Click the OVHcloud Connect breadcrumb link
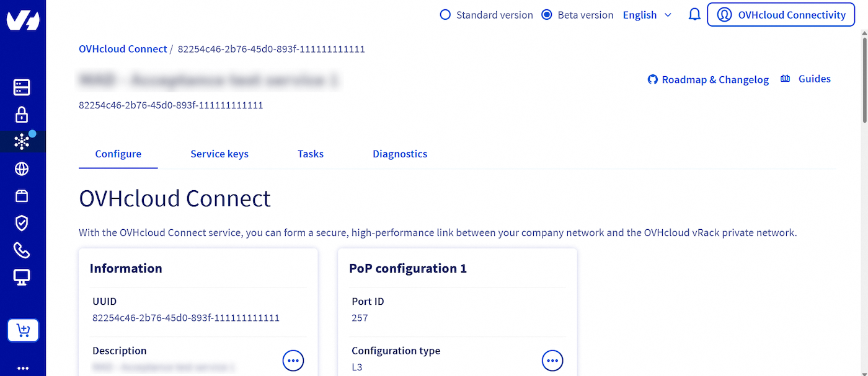The image size is (868, 376). click(123, 49)
